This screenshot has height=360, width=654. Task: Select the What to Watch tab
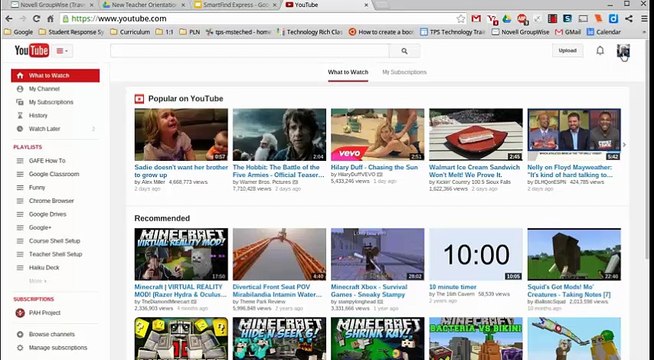coord(348,72)
